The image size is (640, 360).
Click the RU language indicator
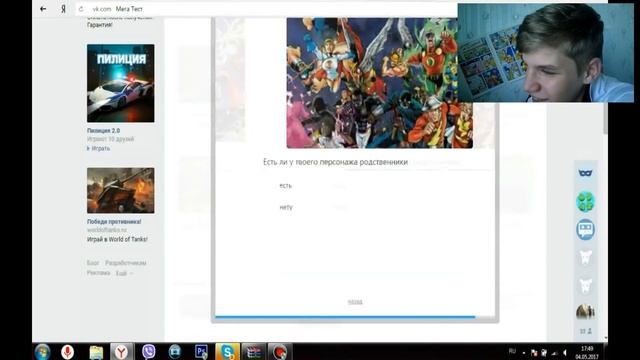point(512,351)
